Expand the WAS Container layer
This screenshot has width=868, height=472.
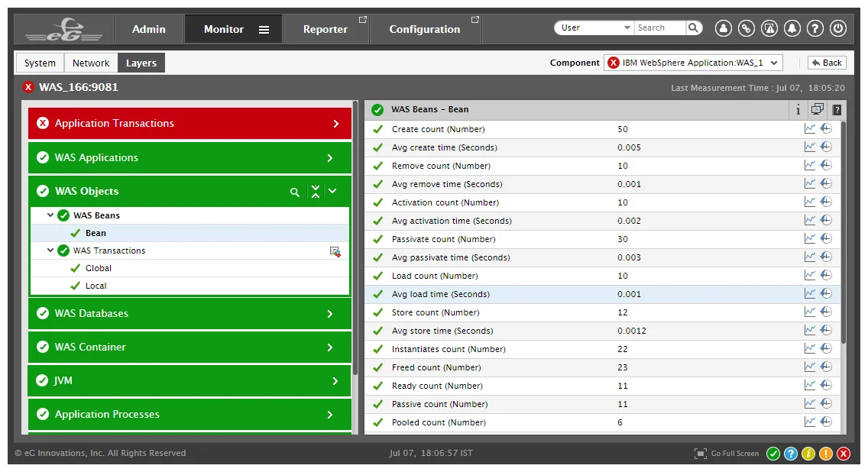330,348
